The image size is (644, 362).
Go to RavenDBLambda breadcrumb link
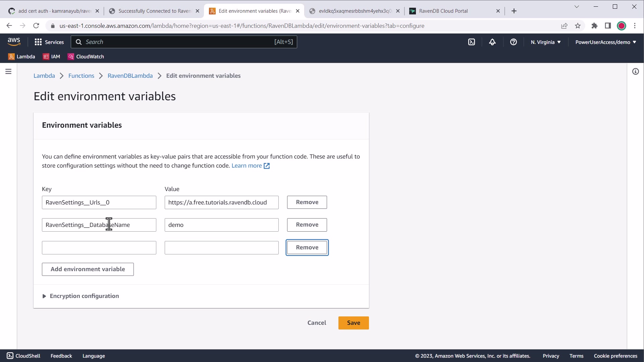[x=130, y=76]
